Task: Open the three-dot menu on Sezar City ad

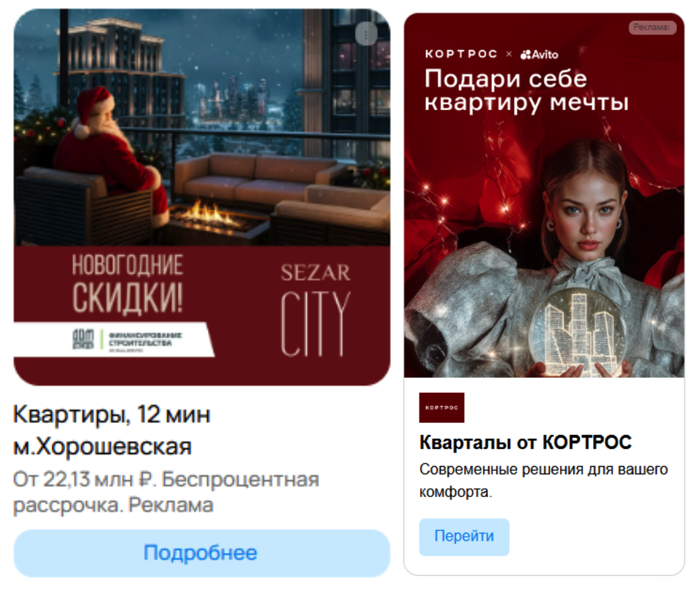Action: point(366,34)
